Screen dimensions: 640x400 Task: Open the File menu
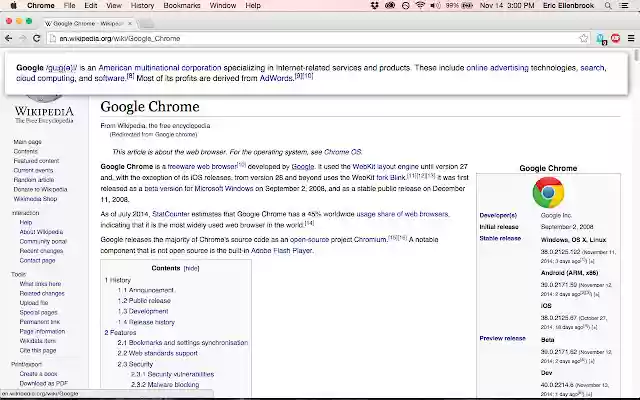click(69, 5)
